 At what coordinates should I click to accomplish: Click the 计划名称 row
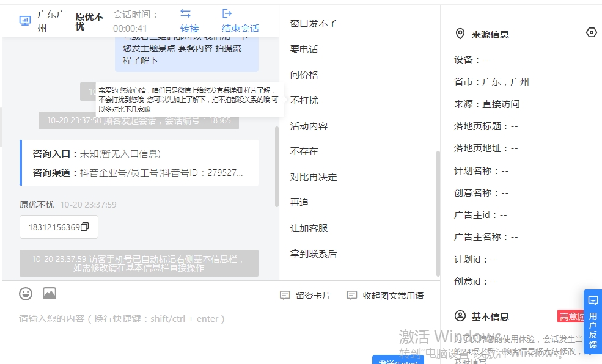tap(481, 170)
